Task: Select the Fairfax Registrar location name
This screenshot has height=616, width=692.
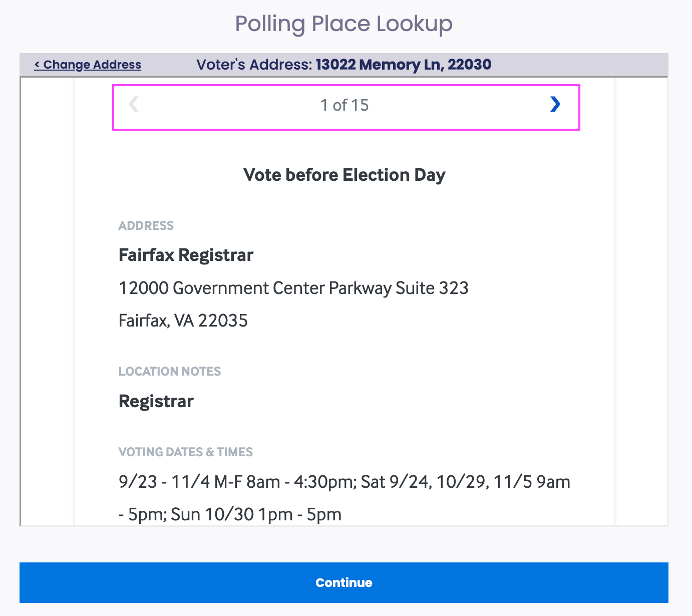Action: click(186, 255)
